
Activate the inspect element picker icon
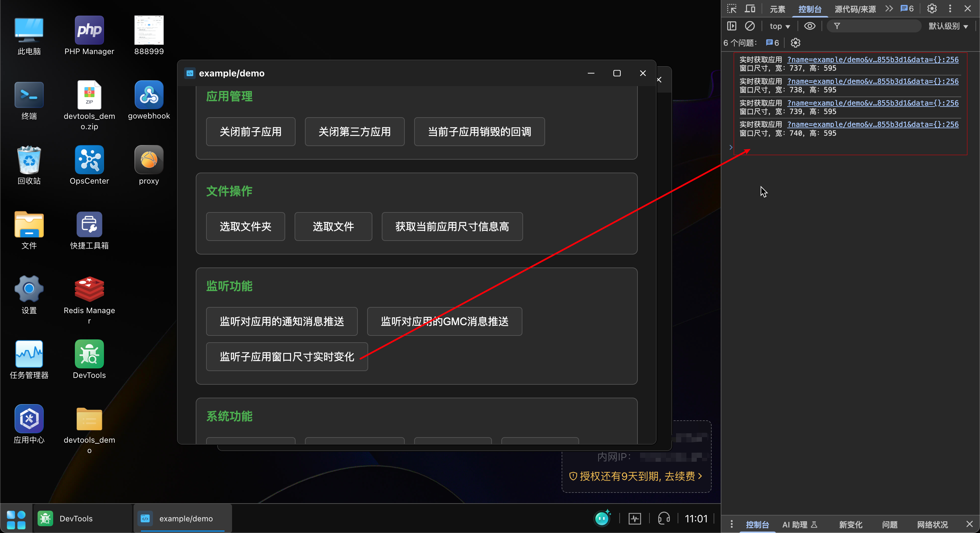coord(731,9)
